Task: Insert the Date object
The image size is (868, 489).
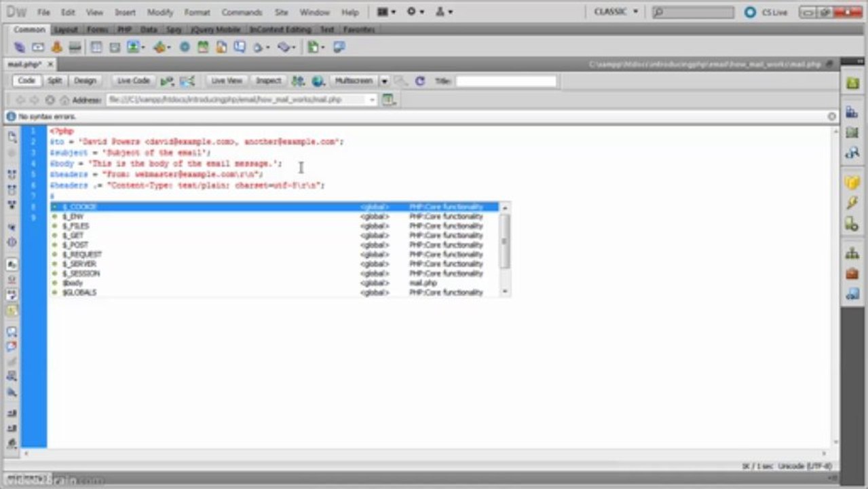Action: pos(203,47)
